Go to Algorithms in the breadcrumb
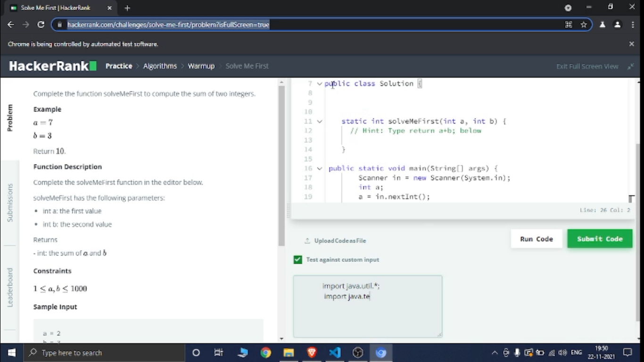This screenshot has height=362, width=644. pyautogui.click(x=160, y=66)
